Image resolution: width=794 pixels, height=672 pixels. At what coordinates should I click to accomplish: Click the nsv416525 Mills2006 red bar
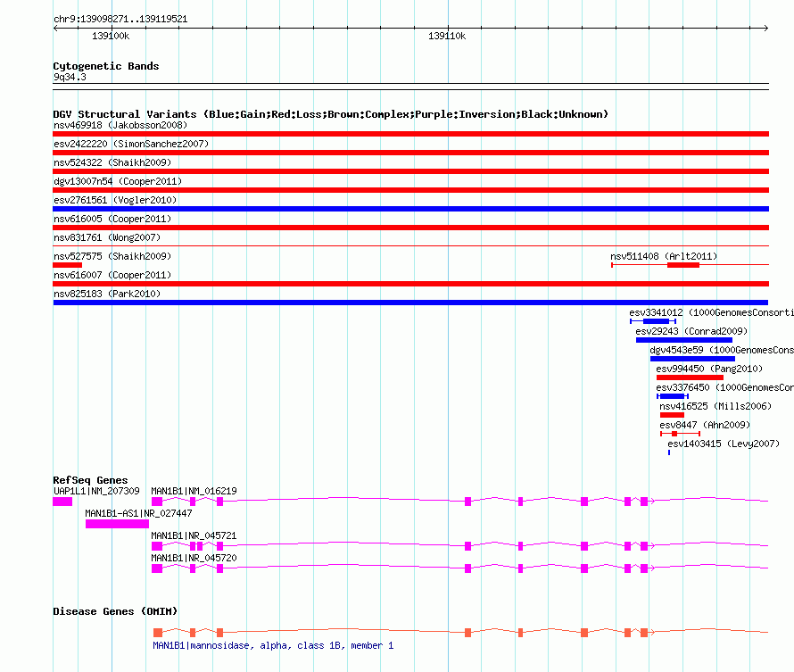672,415
